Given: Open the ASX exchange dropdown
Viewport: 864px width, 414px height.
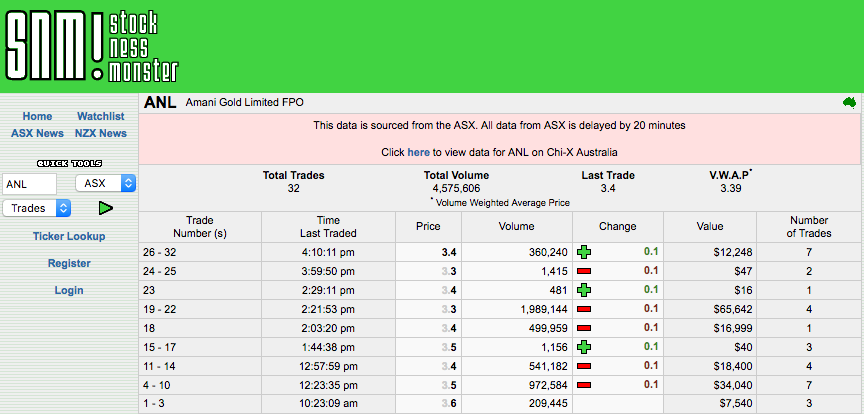Looking at the screenshot, I should 106,183.
